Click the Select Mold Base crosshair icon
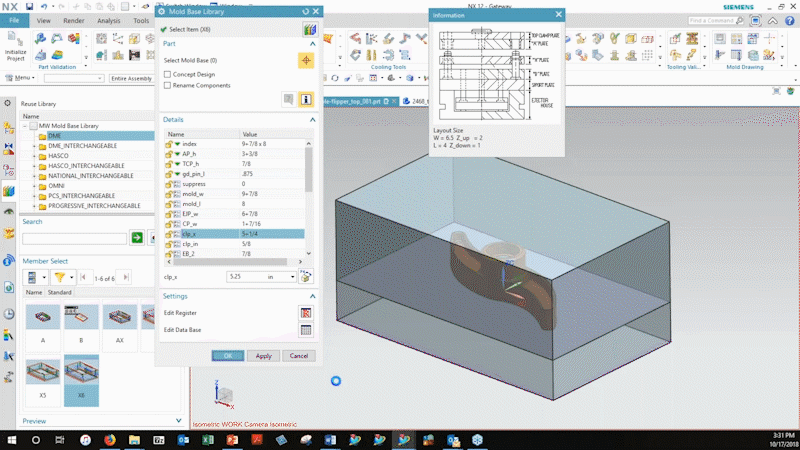The height and width of the screenshot is (450, 800). pos(306,60)
